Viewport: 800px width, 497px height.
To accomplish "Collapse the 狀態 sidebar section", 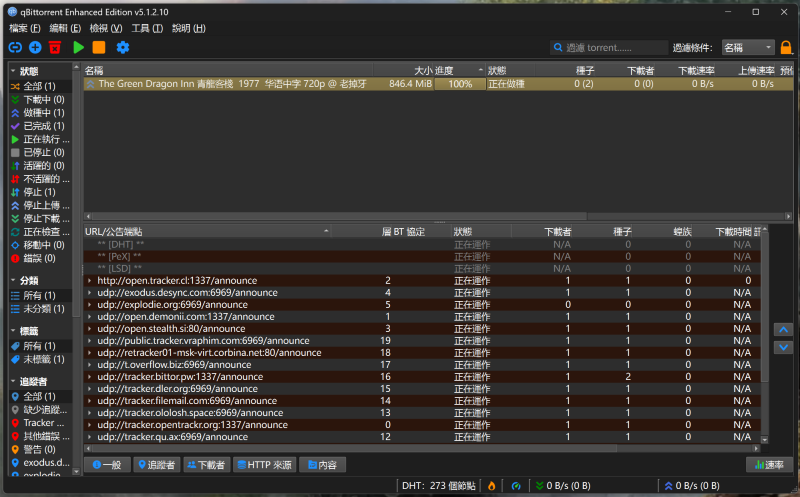I will click(13, 71).
